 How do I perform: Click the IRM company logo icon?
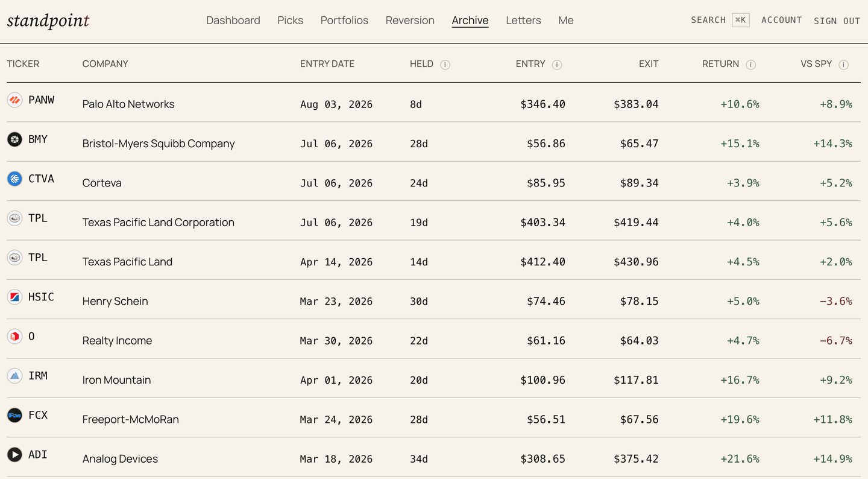14,376
